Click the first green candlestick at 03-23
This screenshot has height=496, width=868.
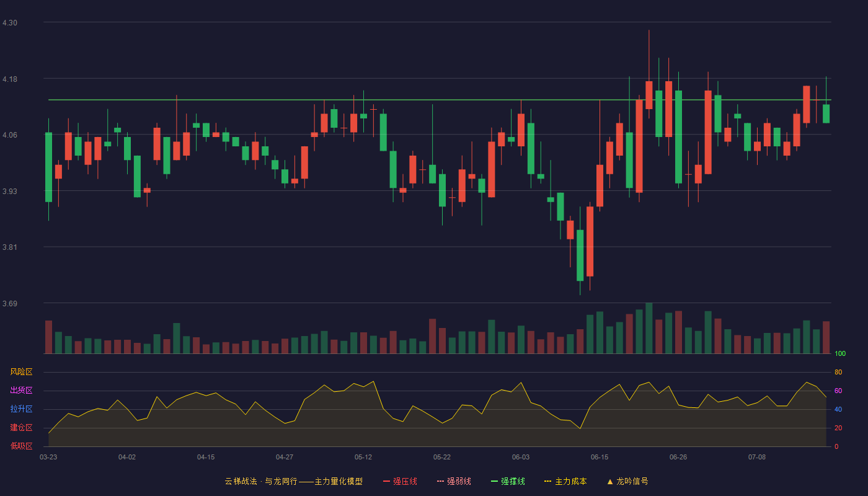[48, 167]
